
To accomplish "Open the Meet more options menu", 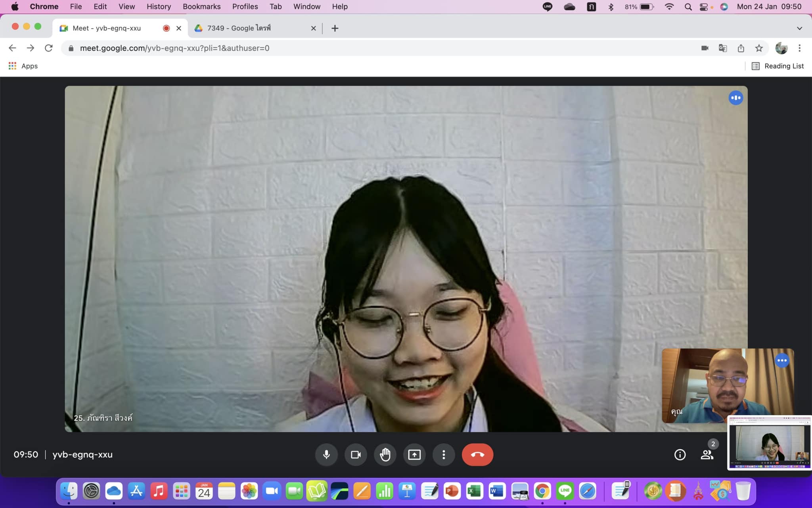I will point(444,454).
